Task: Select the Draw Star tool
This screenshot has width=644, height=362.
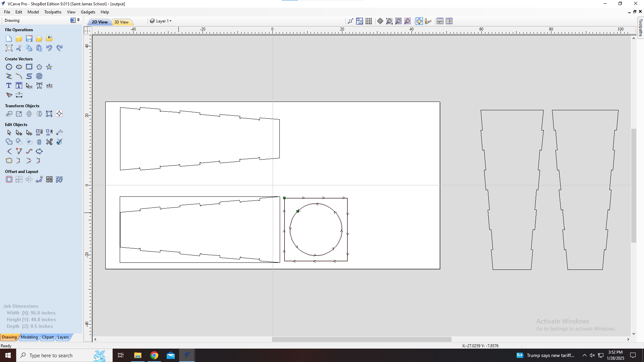Action: [49, 67]
